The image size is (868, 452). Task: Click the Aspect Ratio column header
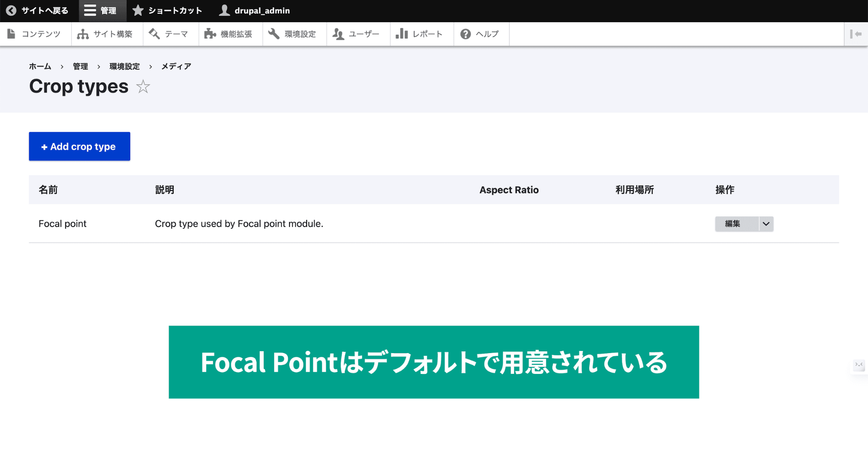tap(509, 190)
